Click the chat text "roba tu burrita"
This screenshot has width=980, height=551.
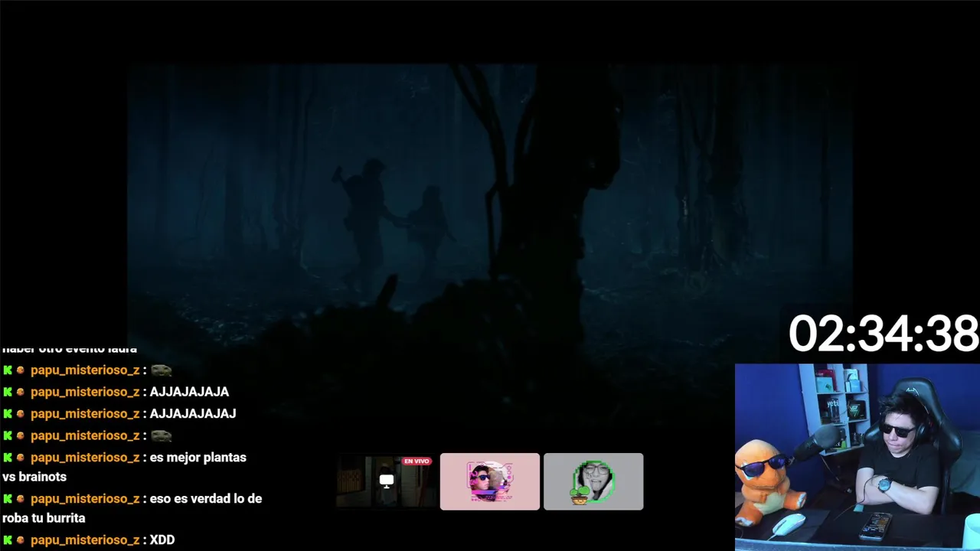click(44, 518)
